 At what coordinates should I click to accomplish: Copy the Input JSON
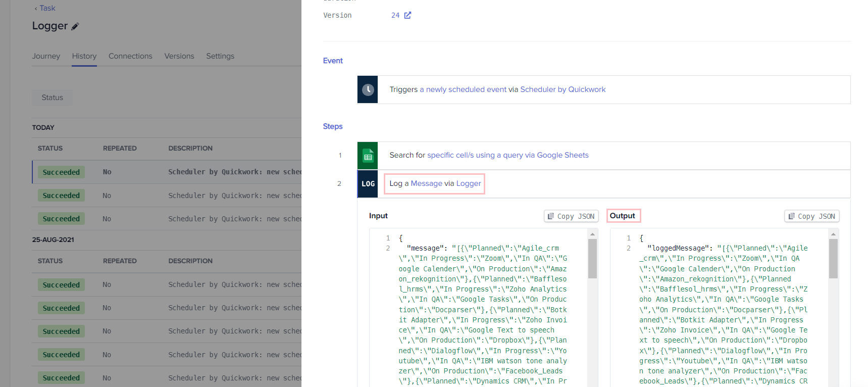click(571, 216)
